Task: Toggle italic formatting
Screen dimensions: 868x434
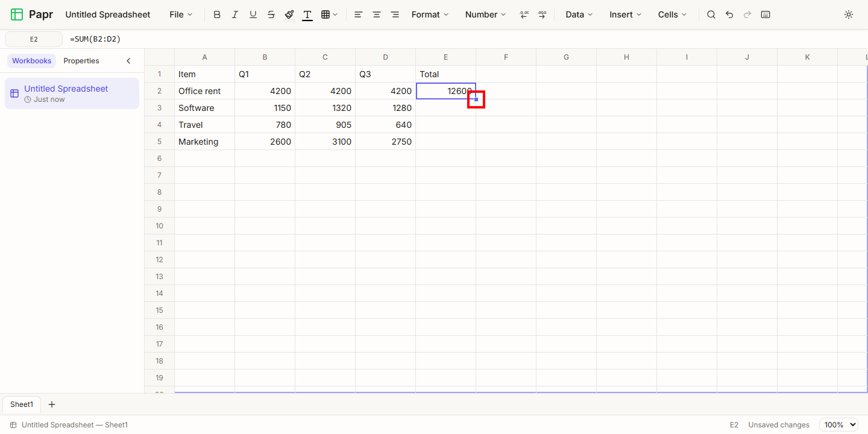Action: [235, 14]
